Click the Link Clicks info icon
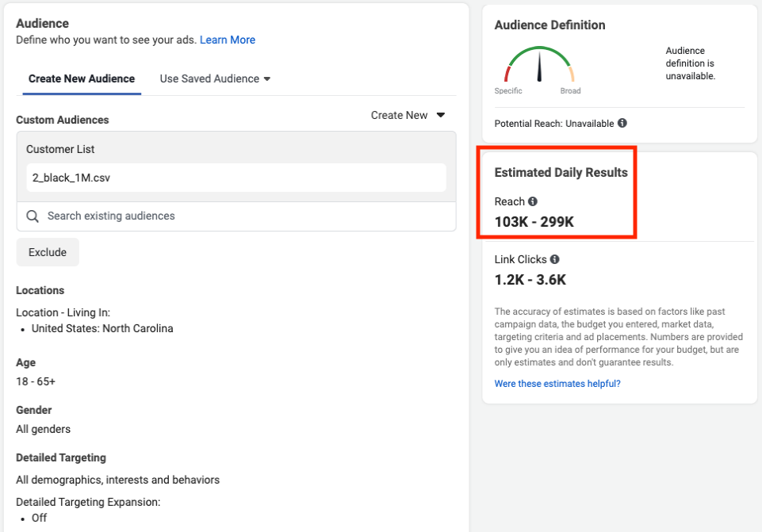 555,259
